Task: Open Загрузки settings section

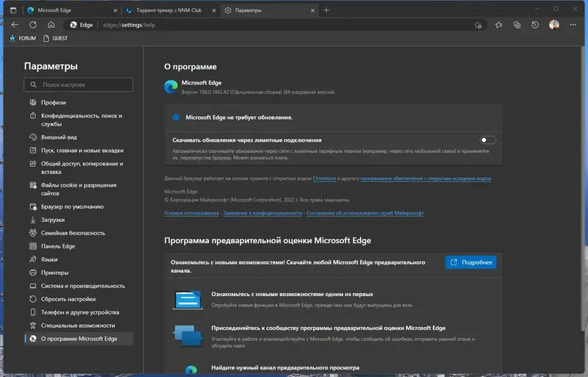Action: click(x=79, y=220)
